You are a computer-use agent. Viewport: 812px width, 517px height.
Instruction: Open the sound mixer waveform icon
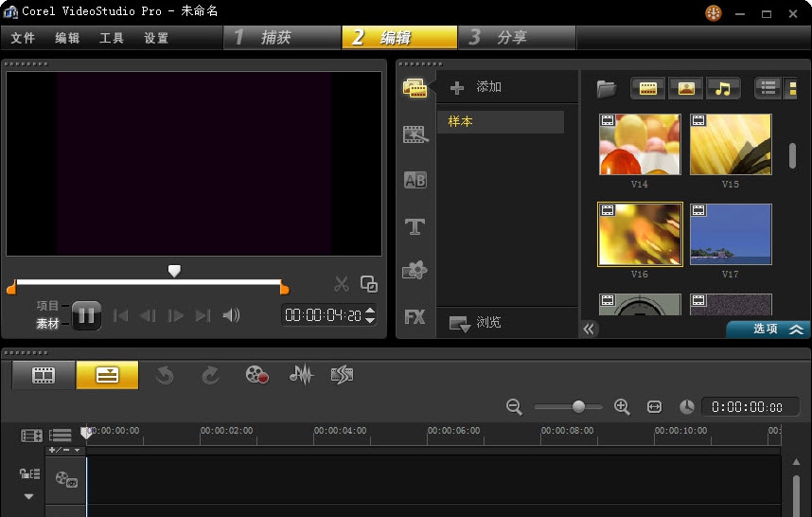[x=301, y=375]
